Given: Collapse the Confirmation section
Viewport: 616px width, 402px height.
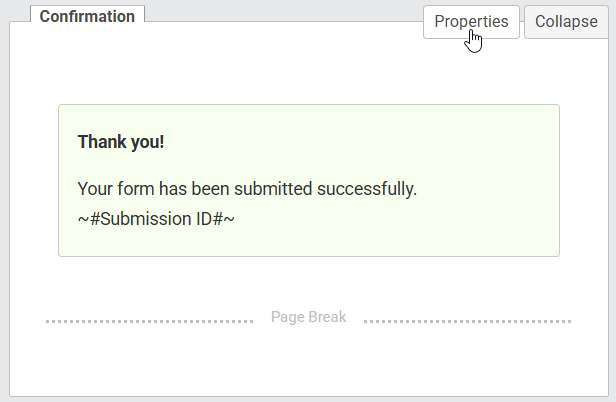Looking at the screenshot, I should [x=566, y=22].
